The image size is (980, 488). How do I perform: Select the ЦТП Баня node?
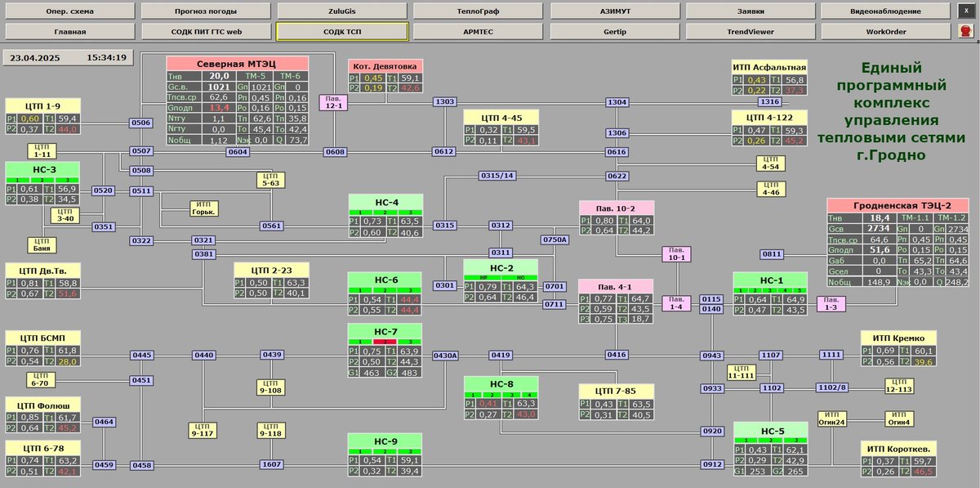42,244
